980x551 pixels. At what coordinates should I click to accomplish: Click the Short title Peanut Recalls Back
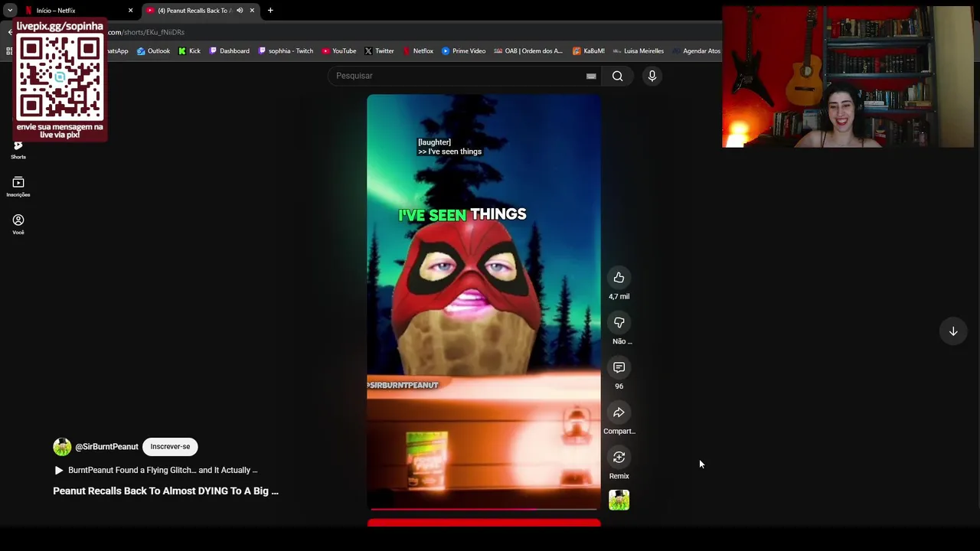[165, 491]
